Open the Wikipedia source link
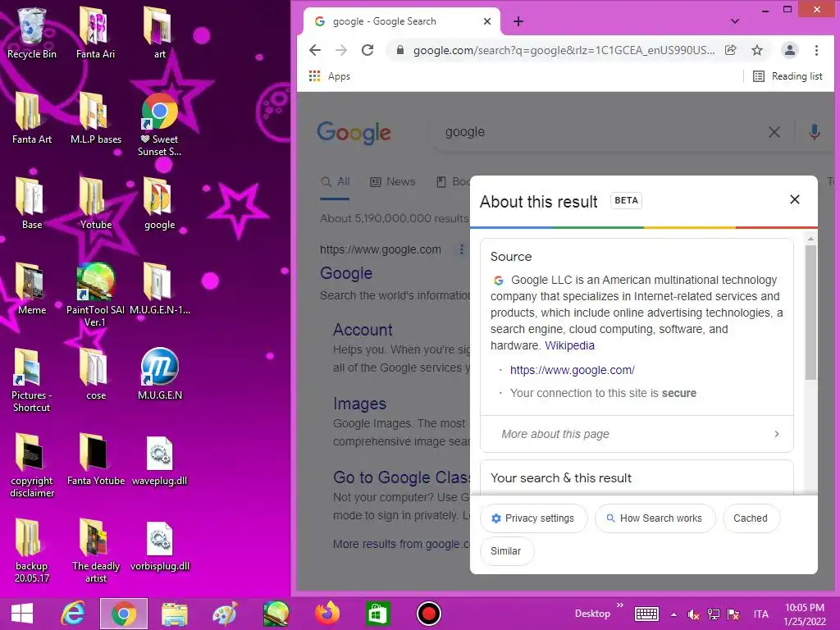The image size is (840, 630). pyautogui.click(x=569, y=345)
